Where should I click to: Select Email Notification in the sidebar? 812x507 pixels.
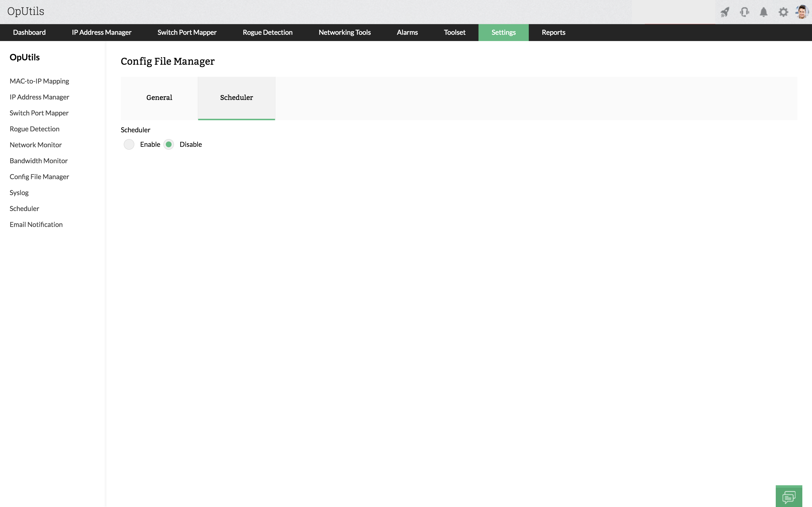coord(36,225)
